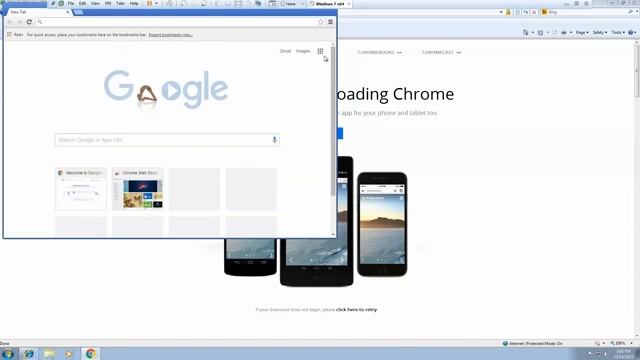
Task: Click the IE feeds toolbar icon
Action: (x=540, y=32)
